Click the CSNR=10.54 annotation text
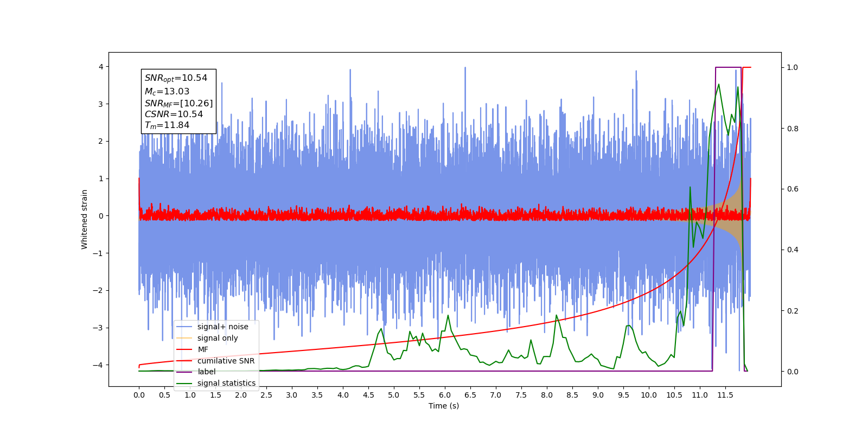This screenshot has height=434, width=868. (x=174, y=114)
